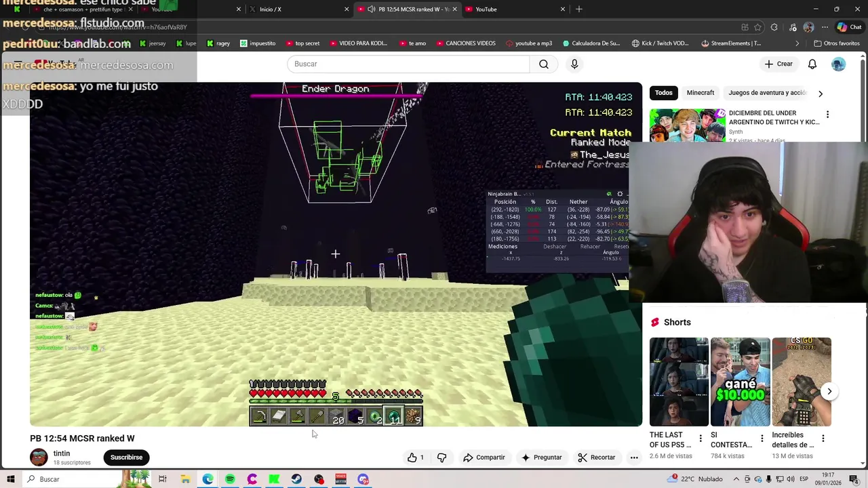Show more filter chips with right arrow

coord(821,94)
